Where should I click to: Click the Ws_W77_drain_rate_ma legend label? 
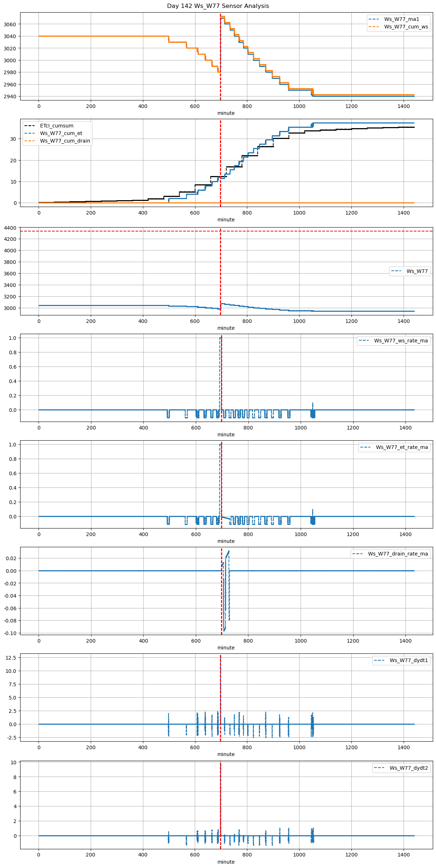tap(398, 554)
